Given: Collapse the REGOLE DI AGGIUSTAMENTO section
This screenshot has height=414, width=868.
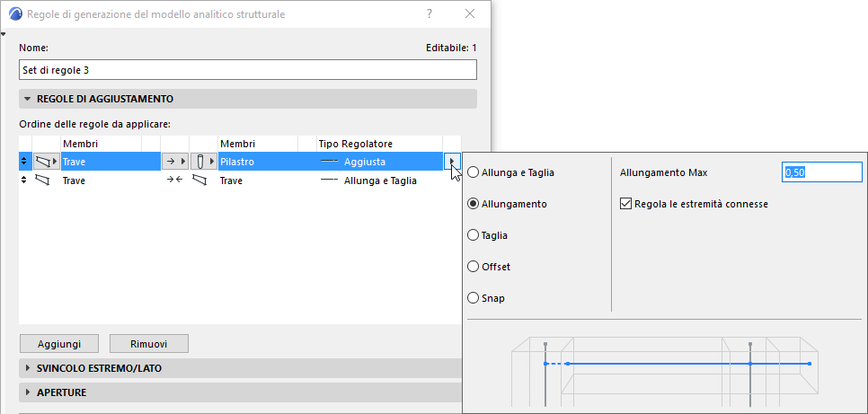Looking at the screenshot, I should pos(247,99).
